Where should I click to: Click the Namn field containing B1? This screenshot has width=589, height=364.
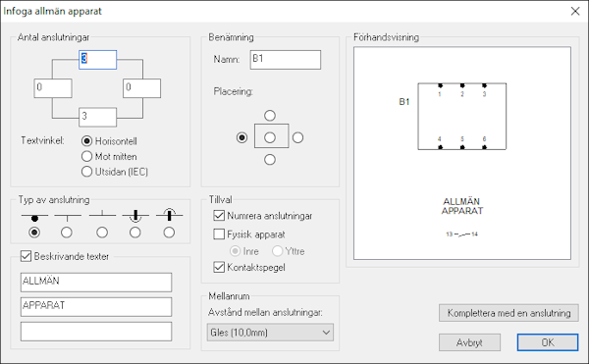coord(286,60)
